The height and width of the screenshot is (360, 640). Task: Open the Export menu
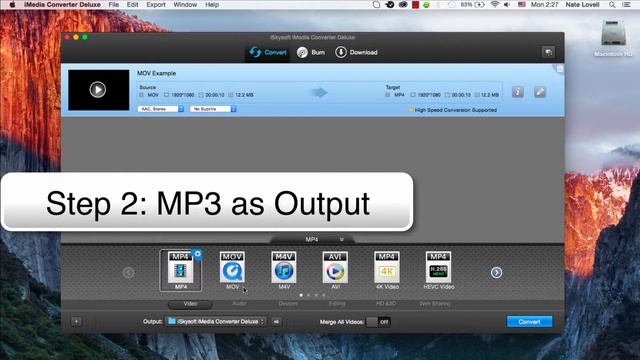click(156, 4)
